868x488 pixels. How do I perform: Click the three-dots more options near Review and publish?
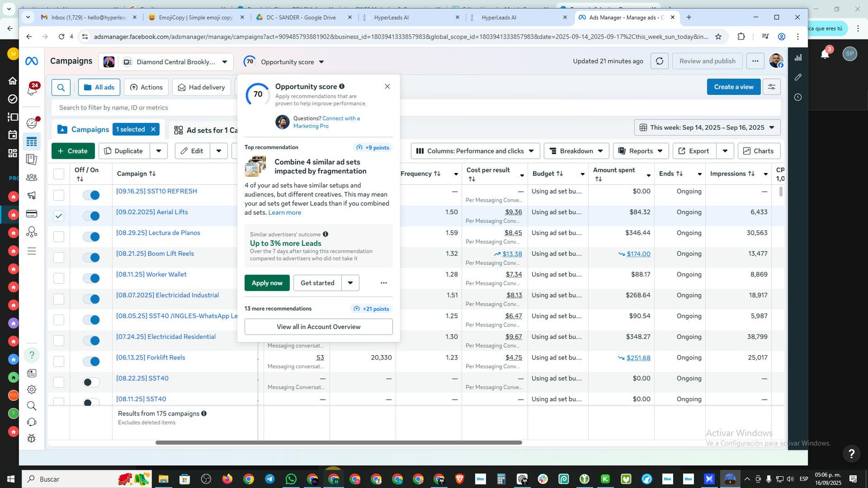point(755,61)
